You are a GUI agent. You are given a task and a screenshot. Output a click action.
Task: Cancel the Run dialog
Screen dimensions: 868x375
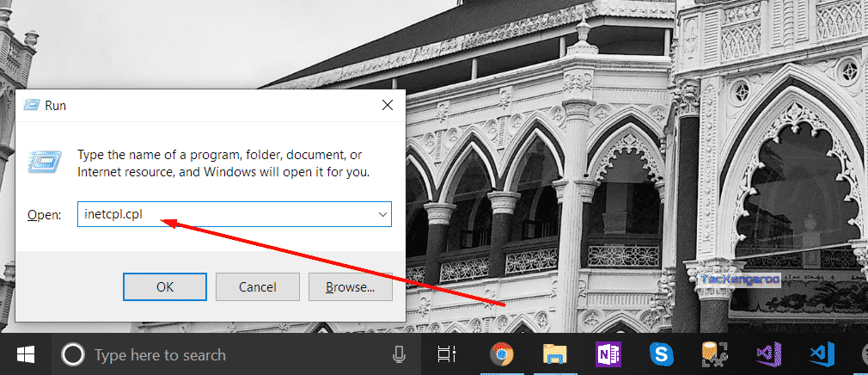click(x=257, y=286)
